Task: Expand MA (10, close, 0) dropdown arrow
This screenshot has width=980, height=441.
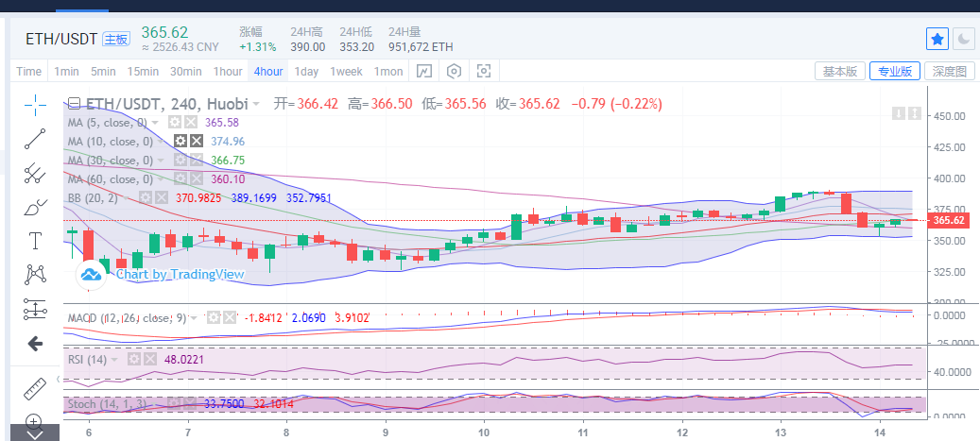Action: pos(162,142)
